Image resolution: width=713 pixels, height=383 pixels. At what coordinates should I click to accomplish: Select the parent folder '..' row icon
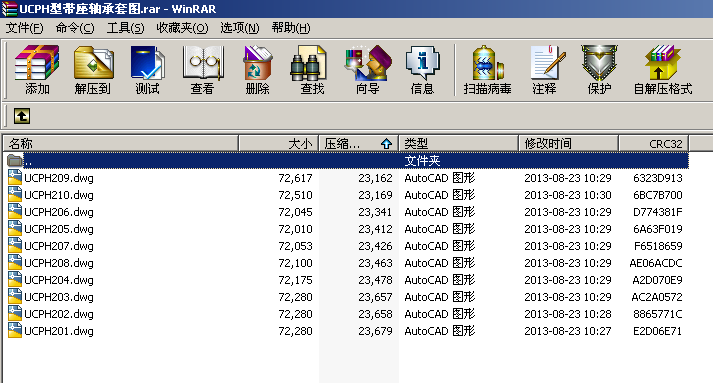tap(15, 161)
